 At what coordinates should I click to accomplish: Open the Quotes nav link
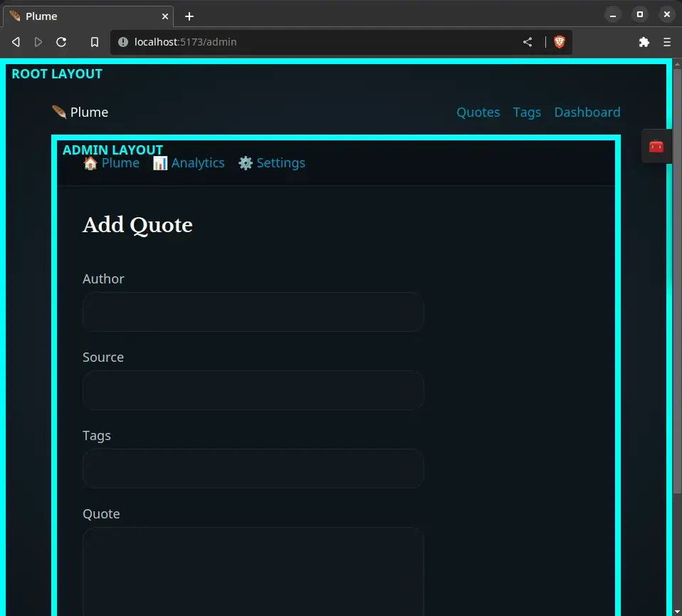pyautogui.click(x=478, y=113)
